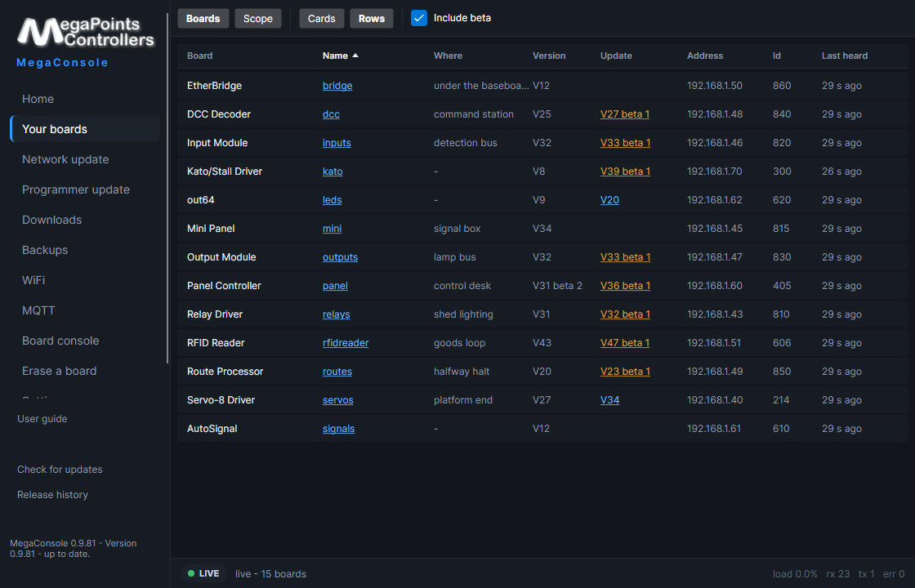Select the Rows layout

[372, 19]
